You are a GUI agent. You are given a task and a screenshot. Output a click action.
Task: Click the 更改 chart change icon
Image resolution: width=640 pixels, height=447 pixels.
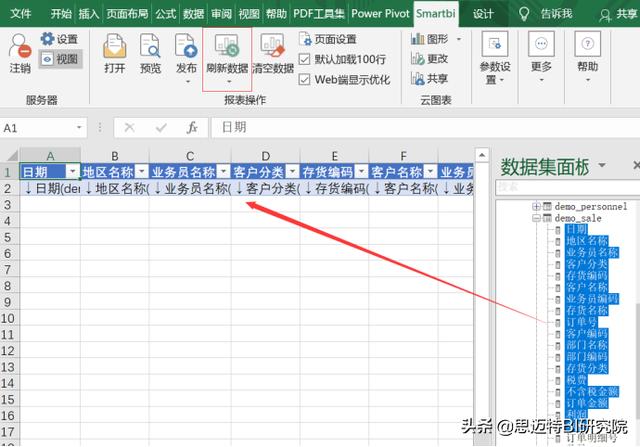pyautogui.click(x=418, y=59)
